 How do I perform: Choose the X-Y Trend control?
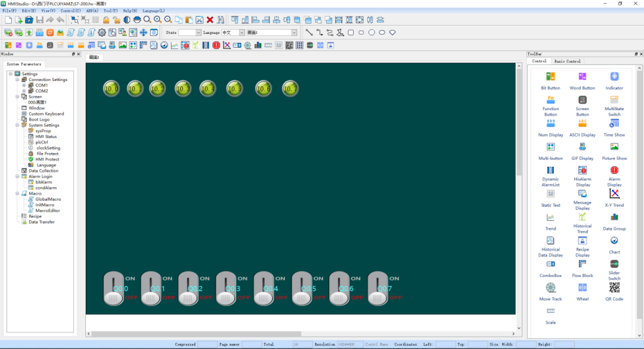(x=614, y=198)
